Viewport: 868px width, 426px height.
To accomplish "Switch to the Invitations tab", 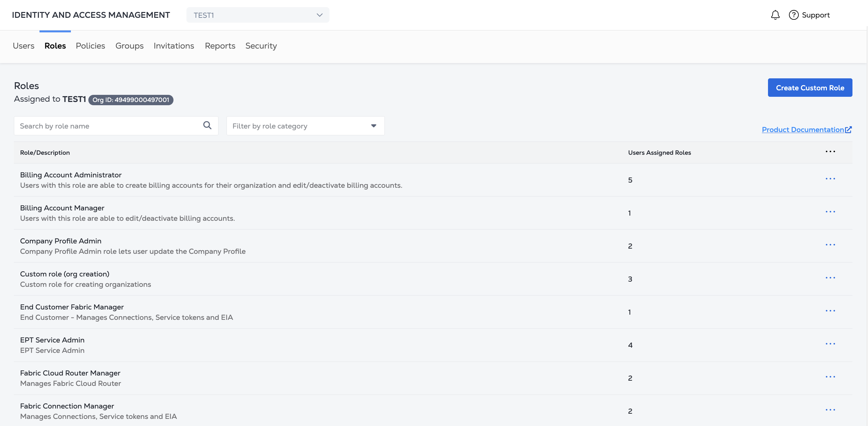I will coord(174,46).
